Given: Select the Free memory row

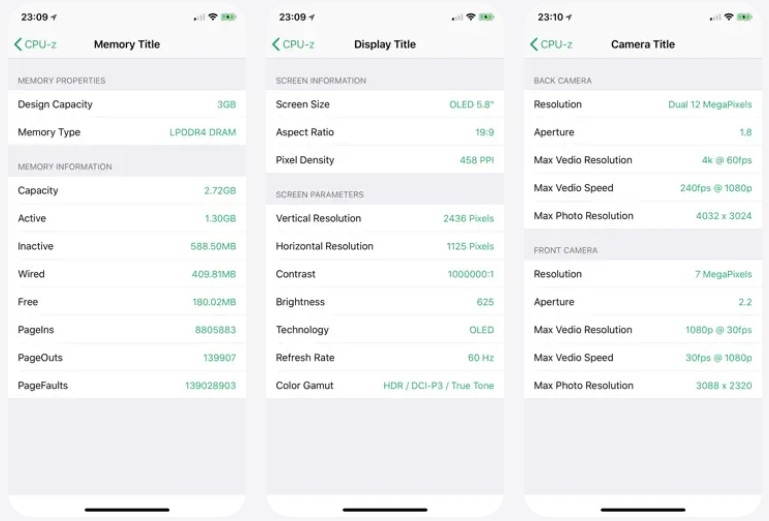Looking at the screenshot, I should tap(127, 302).
